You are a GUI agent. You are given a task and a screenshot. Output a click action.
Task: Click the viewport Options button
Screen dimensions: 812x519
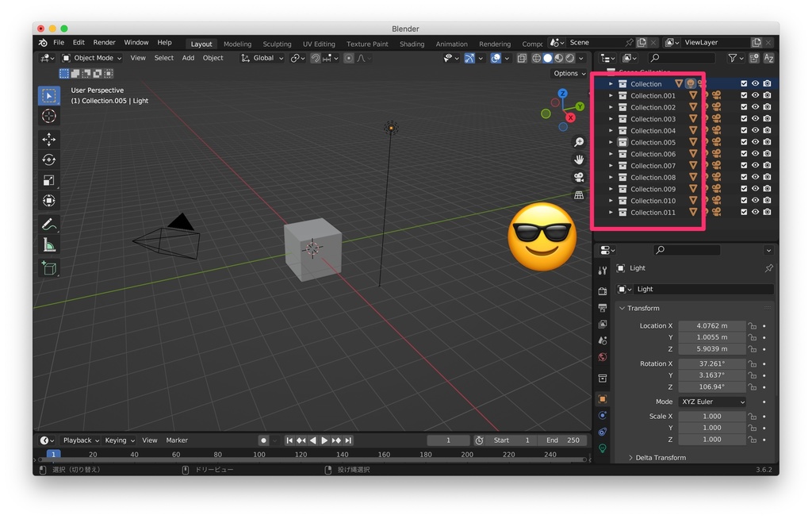pos(569,73)
